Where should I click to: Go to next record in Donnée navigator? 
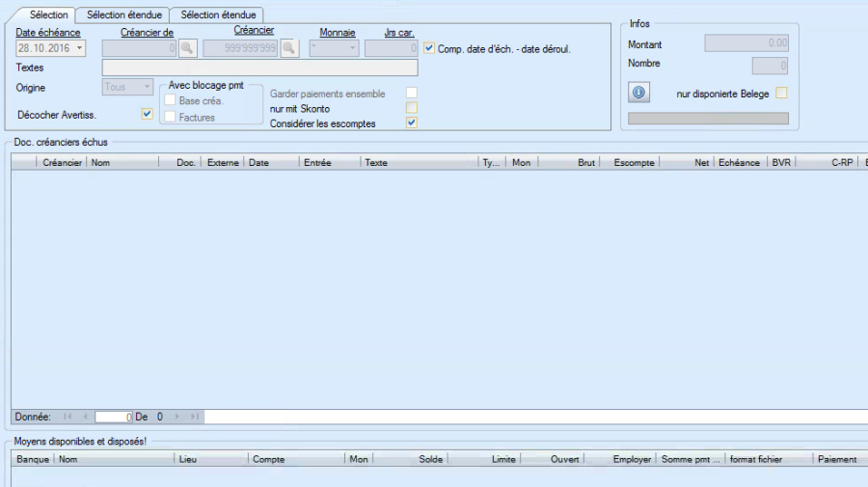(177, 417)
